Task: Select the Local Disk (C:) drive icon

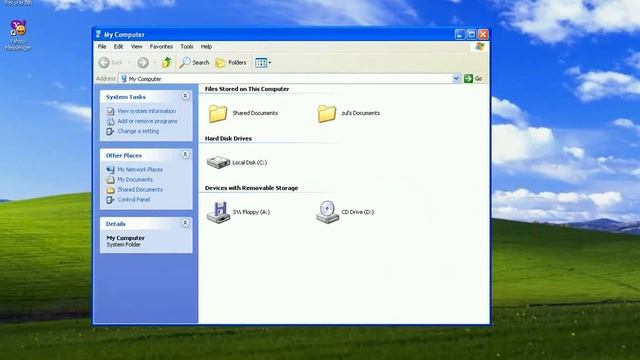Action: pos(218,162)
